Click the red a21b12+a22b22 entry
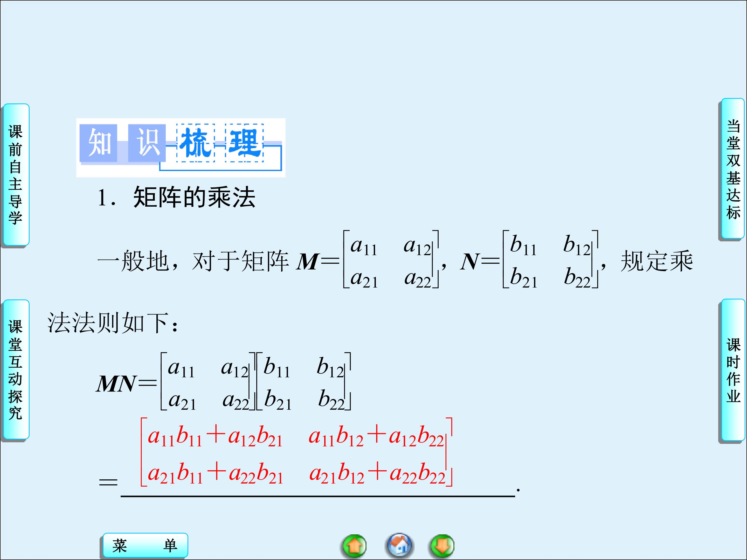The image size is (747, 560). tap(377, 473)
